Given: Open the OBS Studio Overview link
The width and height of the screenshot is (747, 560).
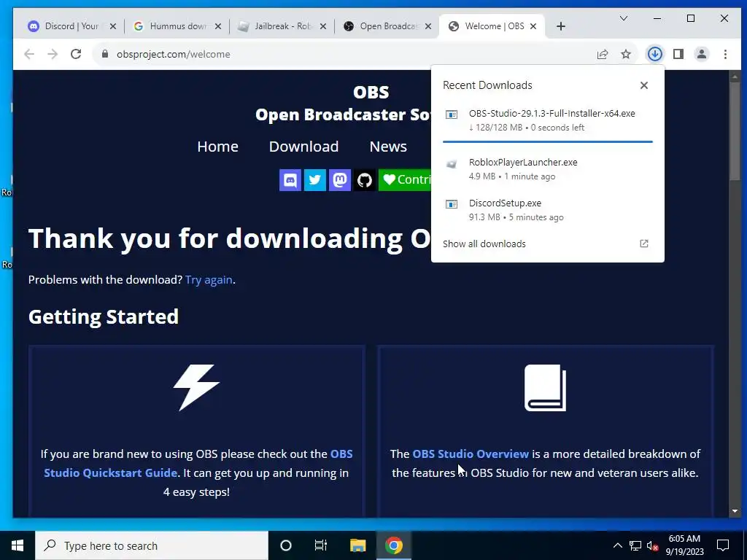Looking at the screenshot, I should [471, 454].
